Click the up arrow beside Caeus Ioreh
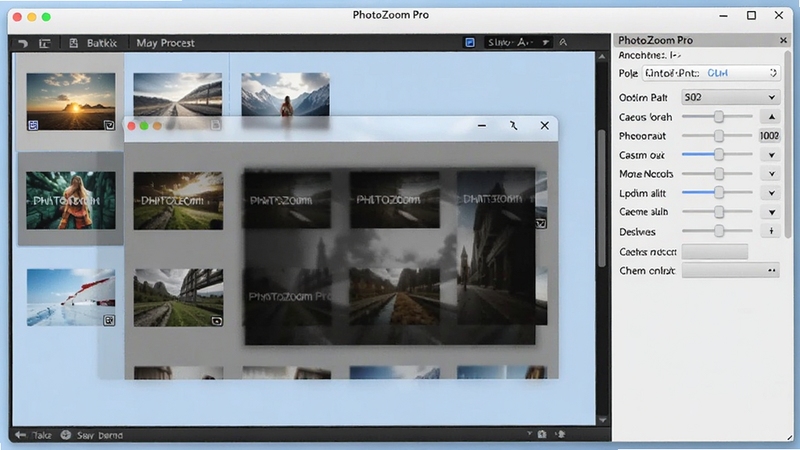 (x=771, y=117)
